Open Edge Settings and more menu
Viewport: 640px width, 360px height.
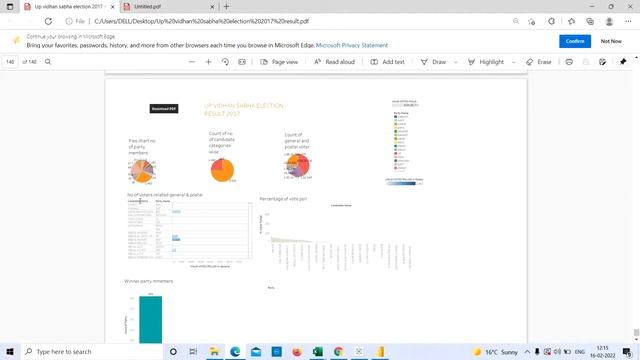point(628,21)
